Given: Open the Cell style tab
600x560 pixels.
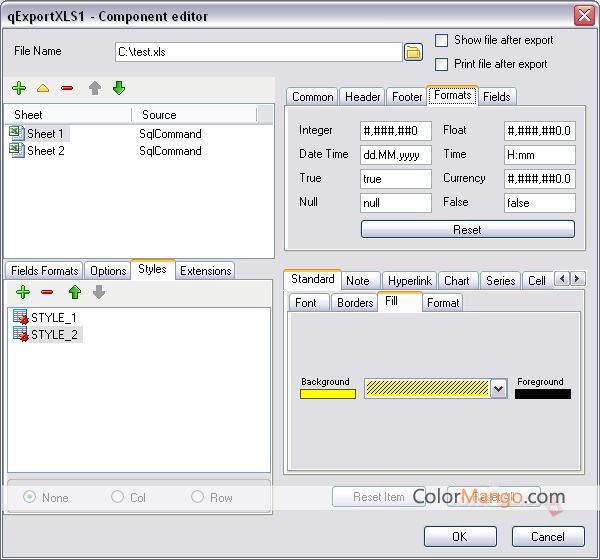Looking at the screenshot, I should 536,281.
